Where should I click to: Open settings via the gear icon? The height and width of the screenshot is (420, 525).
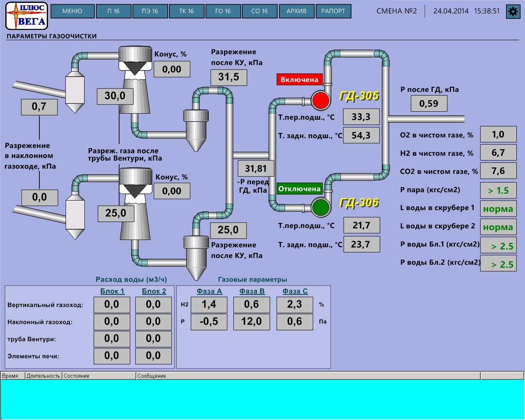[513, 11]
